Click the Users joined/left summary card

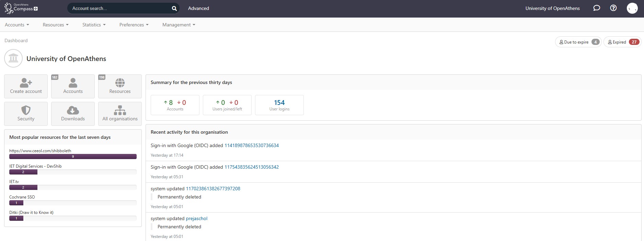227,105
